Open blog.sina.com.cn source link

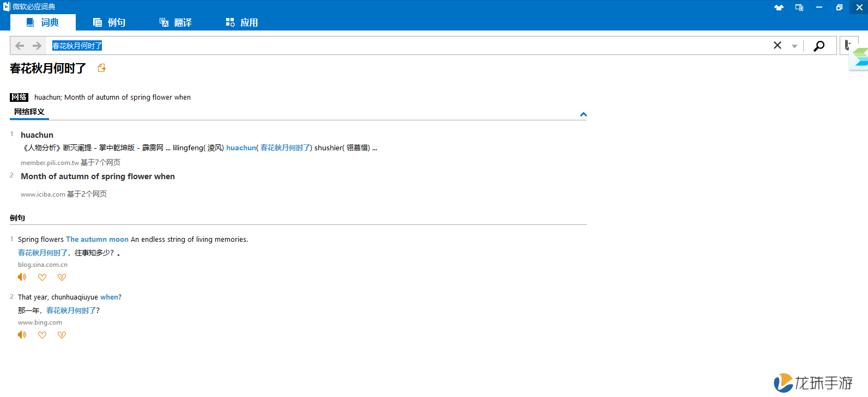coord(43,265)
